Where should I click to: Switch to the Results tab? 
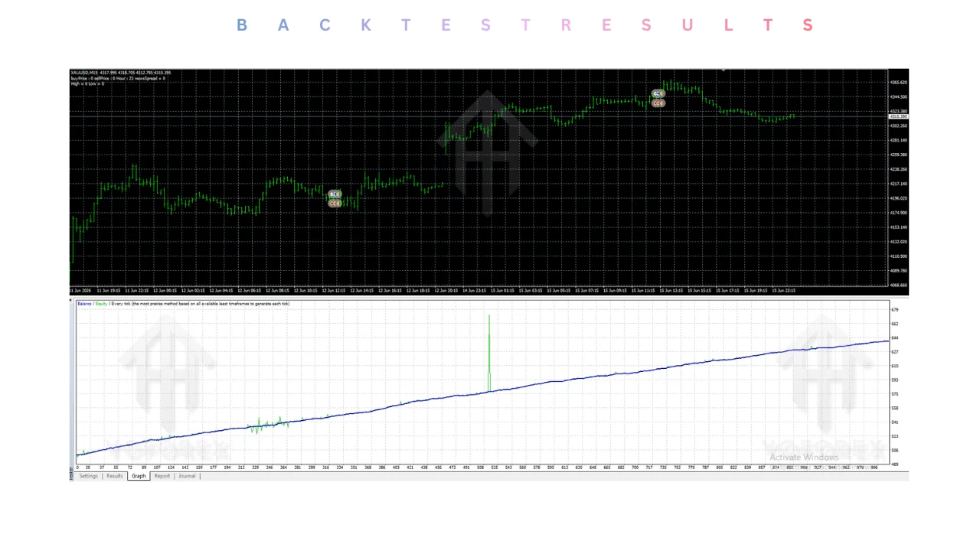point(115,476)
